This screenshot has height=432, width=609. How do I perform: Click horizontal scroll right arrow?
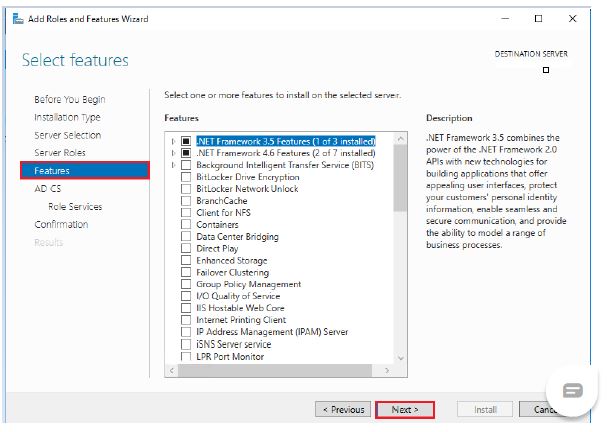tap(386, 371)
